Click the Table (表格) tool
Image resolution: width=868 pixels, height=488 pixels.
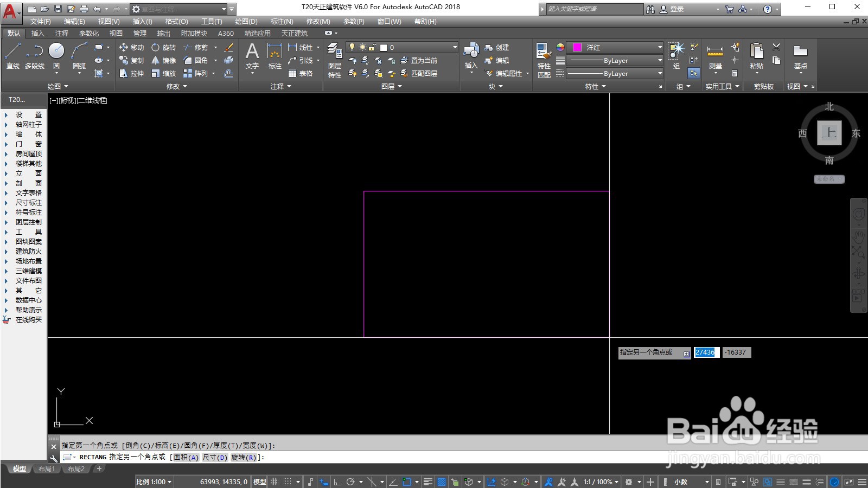[x=301, y=74]
